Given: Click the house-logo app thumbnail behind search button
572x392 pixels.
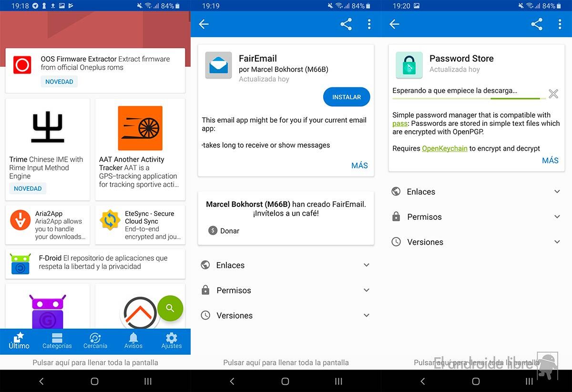Looking at the screenshot, I should click(140, 313).
